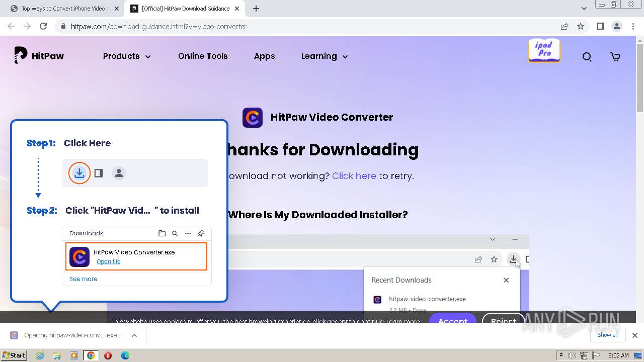Close the 'Top Ways to Convert iPhone Video' tab

117,9
